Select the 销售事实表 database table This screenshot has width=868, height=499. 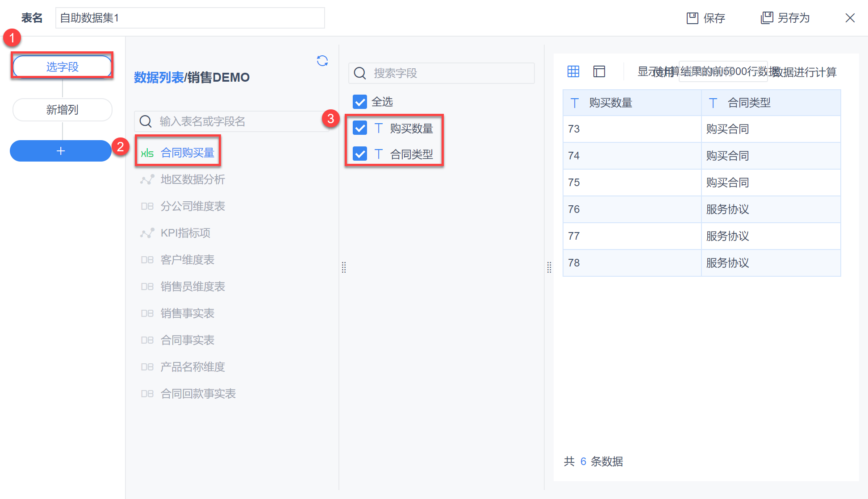[x=187, y=313]
